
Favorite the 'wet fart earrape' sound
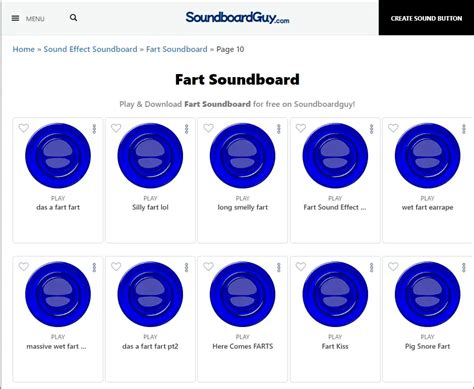(393, 128)
